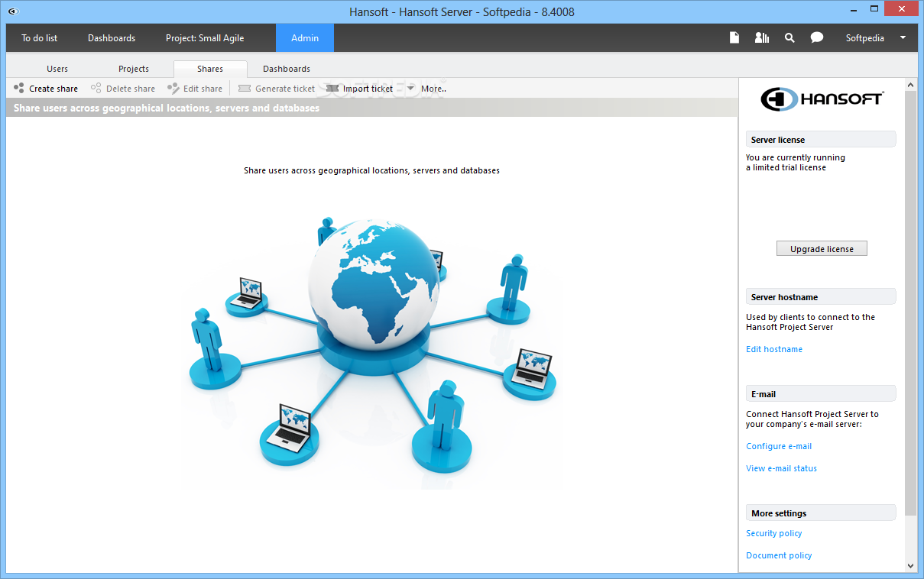Open the Edit hostname link
The height and width of the screenshot is (579, 924).
click(x=774, y=349)
